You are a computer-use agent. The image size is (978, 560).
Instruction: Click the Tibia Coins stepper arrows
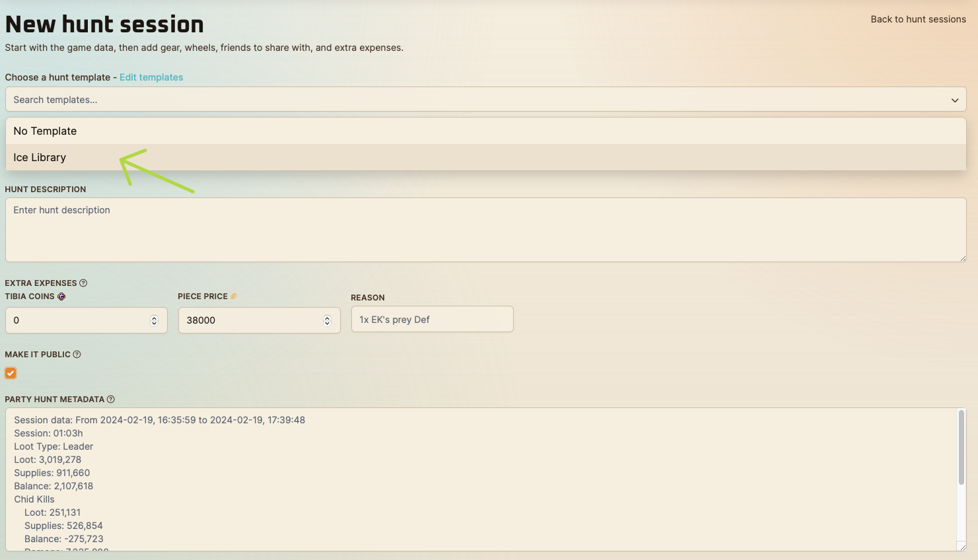click(154, 320)
